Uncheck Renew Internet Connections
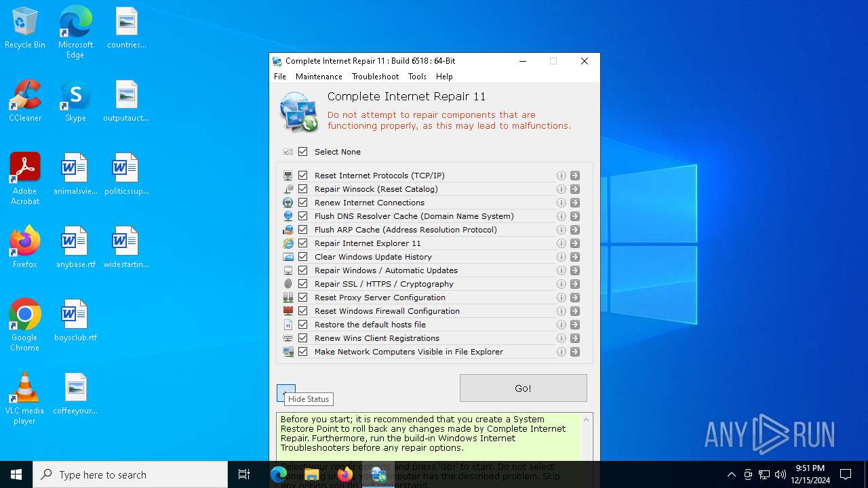 tap(303, 203)
